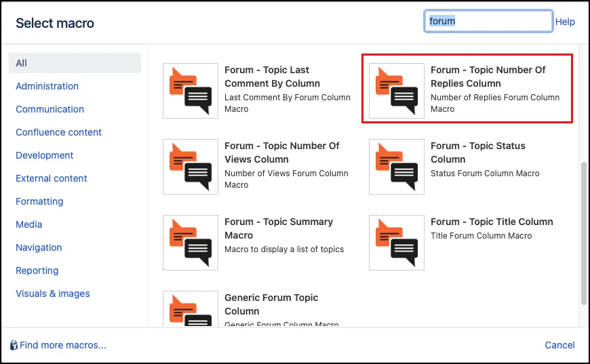The image size is (590, 364).
Task: Click Find more macros link
Action: (63, 345)
